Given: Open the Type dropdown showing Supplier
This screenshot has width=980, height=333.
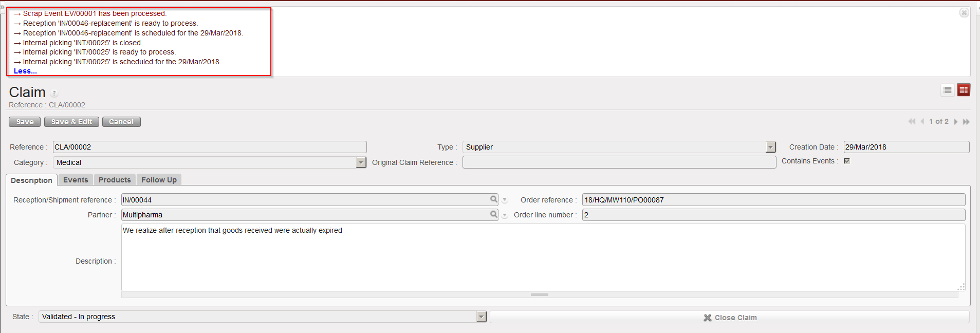Looking at the screenshot, I should click(x=770, y=147).
